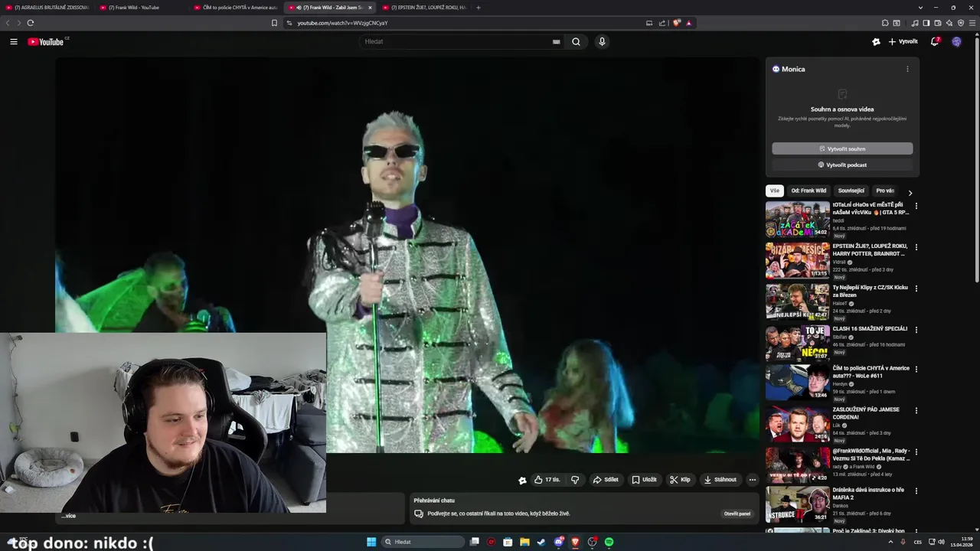Viewport: 980px width, 551px height.
Task: Show more filter chips with right arrow
Action: click(x=910, y=193)
